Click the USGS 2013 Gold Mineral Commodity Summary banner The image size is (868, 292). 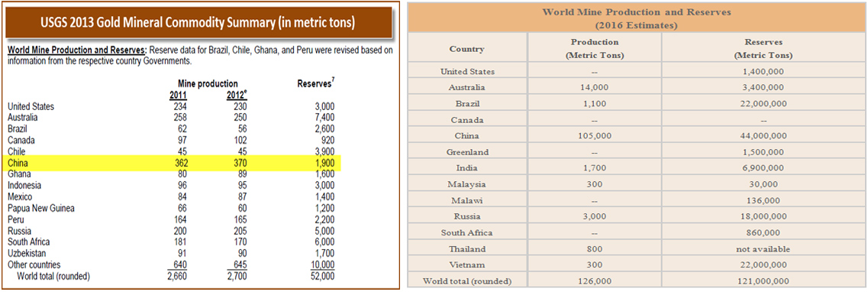click(x=199, y=23)
